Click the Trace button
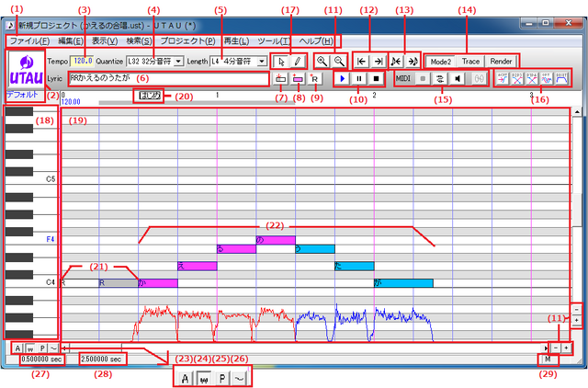The height and width of the screenshot is (388, 588). coord(470,62)
